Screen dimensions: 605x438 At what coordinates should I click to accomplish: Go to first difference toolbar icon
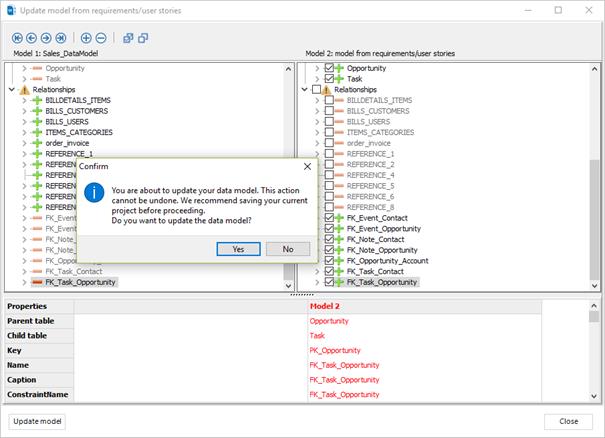[17, 38]
